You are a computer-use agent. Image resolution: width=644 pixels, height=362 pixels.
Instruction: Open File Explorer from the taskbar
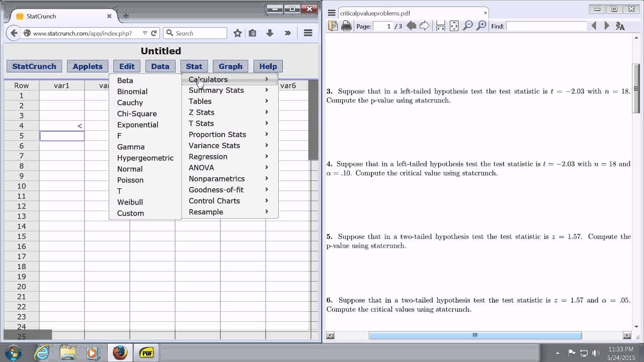[x=67, y=352]
